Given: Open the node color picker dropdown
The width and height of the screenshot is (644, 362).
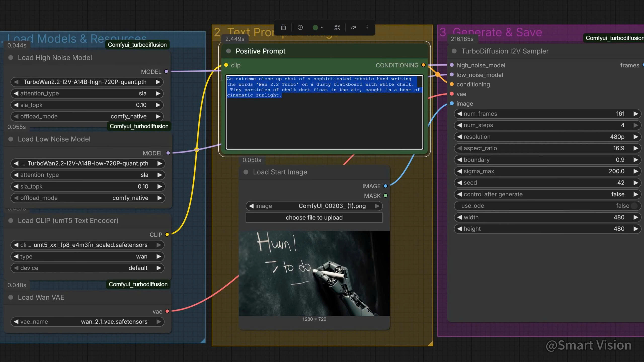Looking at the screenshot, I should click(318, 27).
